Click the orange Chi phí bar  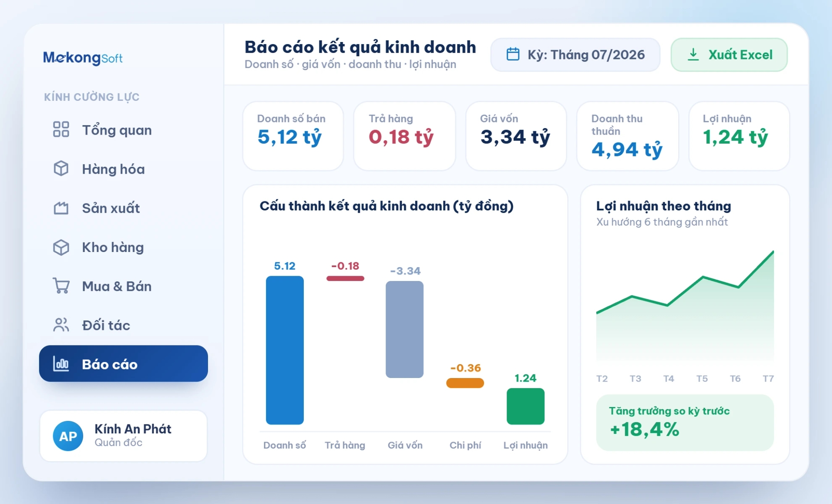tap(465, 383)
